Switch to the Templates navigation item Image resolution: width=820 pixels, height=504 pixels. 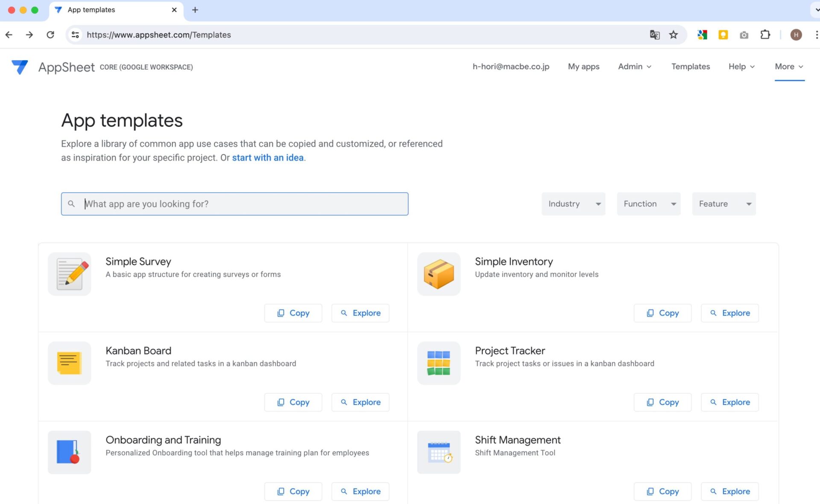tap(691, 67)
